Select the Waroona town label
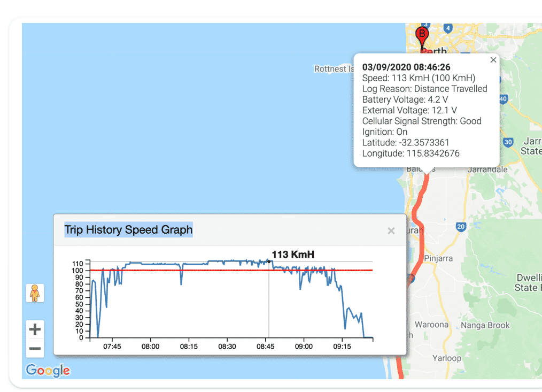542x392 pixels. 431,325
